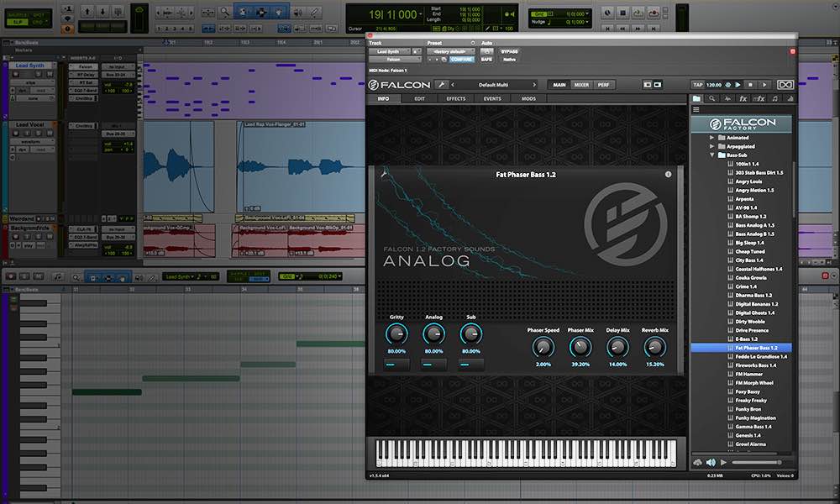Click the cloud icon in Falcon's preview bar
Image resolution: width=840 pixels, height=504 pixels.
click(697, 462)
